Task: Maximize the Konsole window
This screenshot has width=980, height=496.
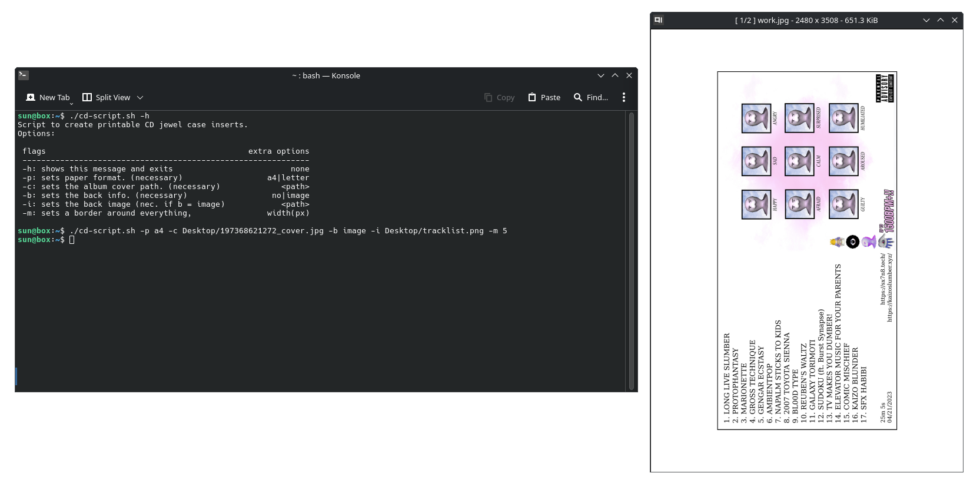Action: (615, 75)
